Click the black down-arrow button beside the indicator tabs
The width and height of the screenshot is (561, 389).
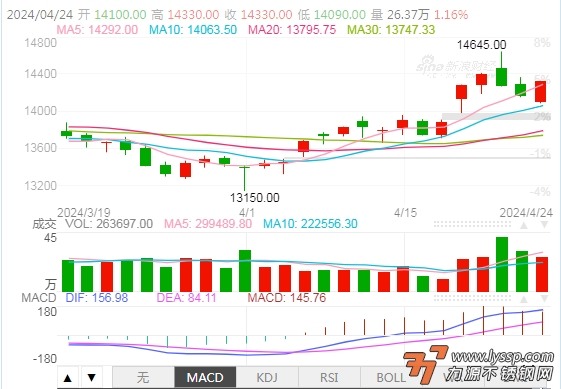tap(92, 377)
